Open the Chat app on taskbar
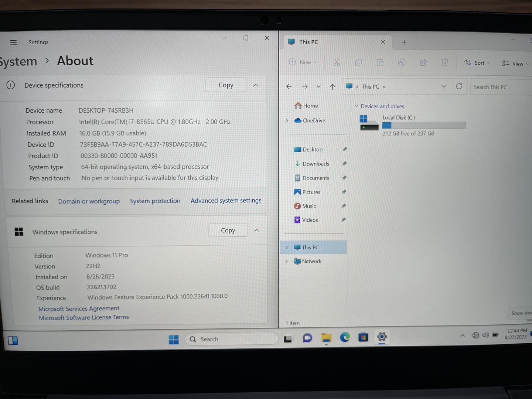532x399 pixels. (307, 338)
